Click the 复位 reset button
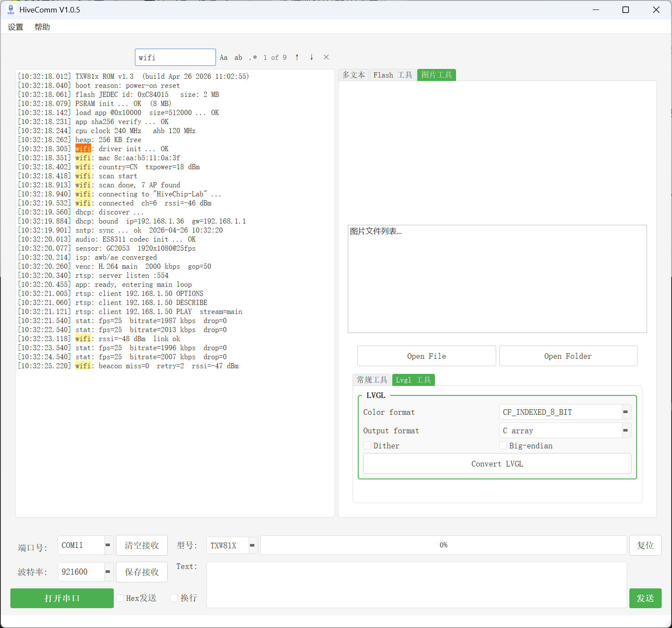 (645, 545)
